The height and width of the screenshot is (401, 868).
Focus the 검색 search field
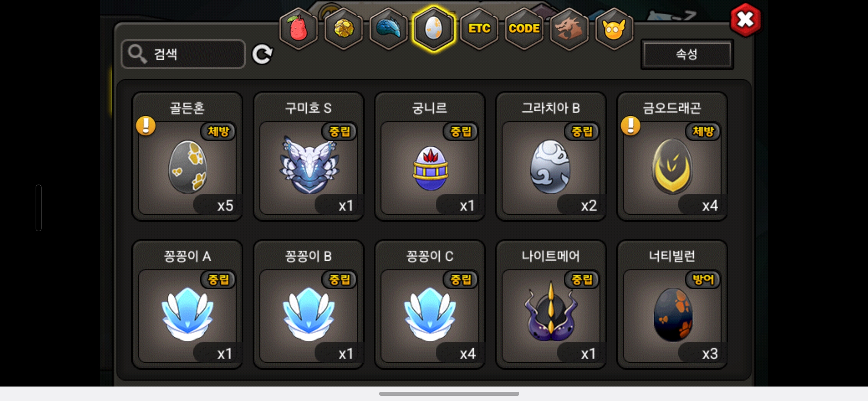[183, 54]
